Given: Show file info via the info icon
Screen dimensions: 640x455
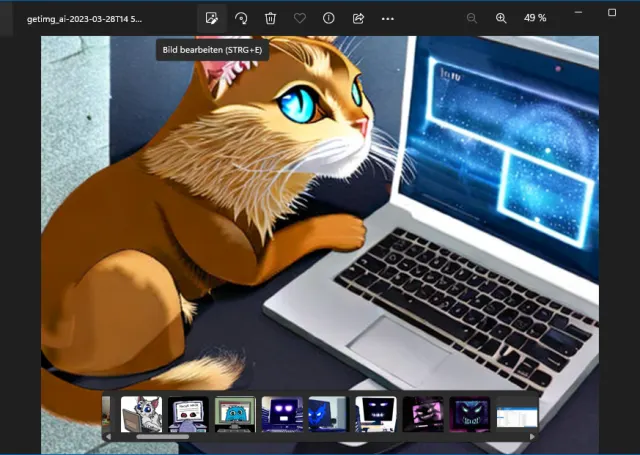Looking at the screenshot, I should tap(329, 18).
